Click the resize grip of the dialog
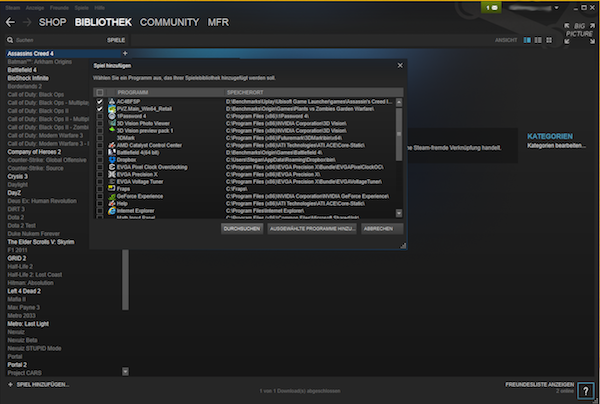This screenshot has width=600, height=404. pyautogui.click(x=403, y=246)
